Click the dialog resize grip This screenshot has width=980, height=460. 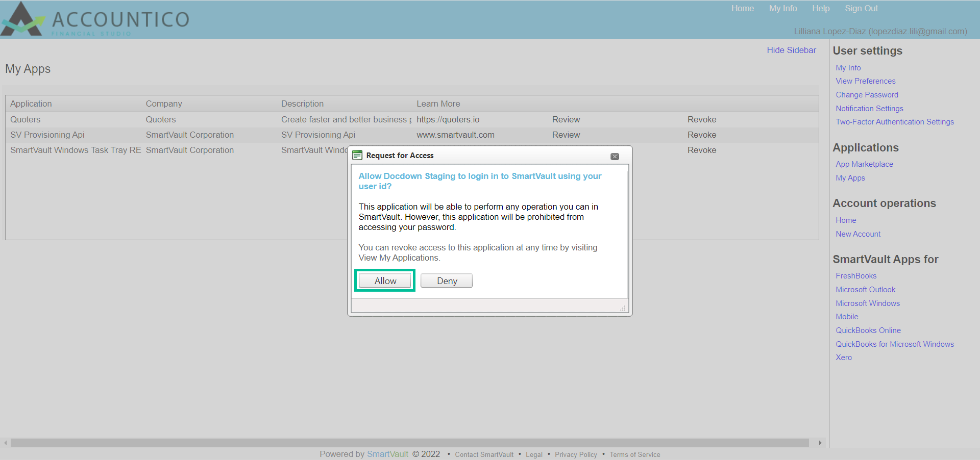[622, 308]
